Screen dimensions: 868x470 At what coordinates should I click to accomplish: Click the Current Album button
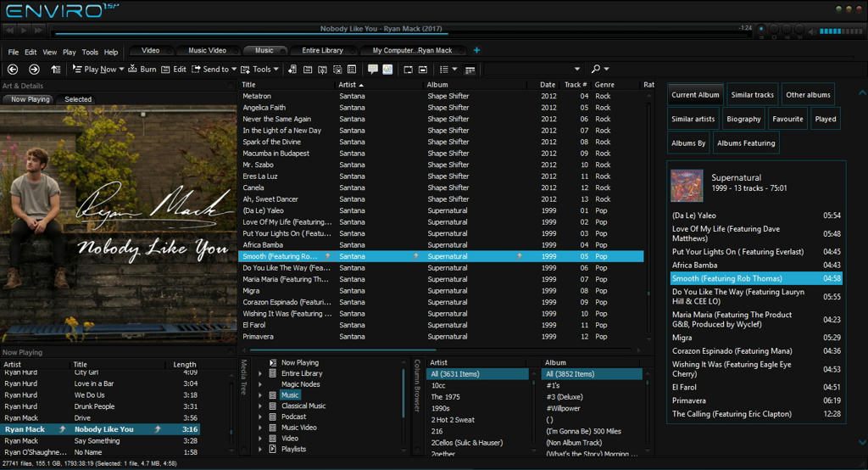pos(695,95)
